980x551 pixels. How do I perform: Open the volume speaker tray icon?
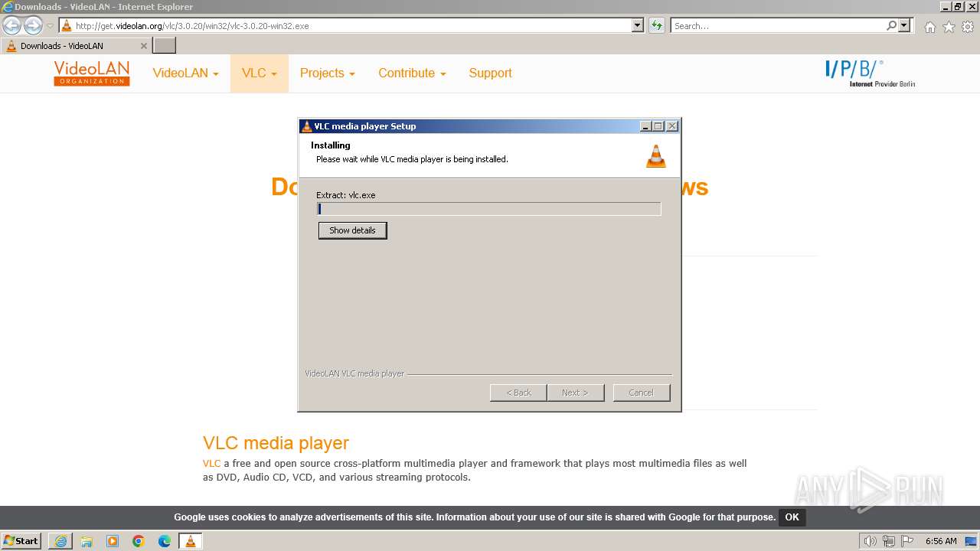(871, 541)
